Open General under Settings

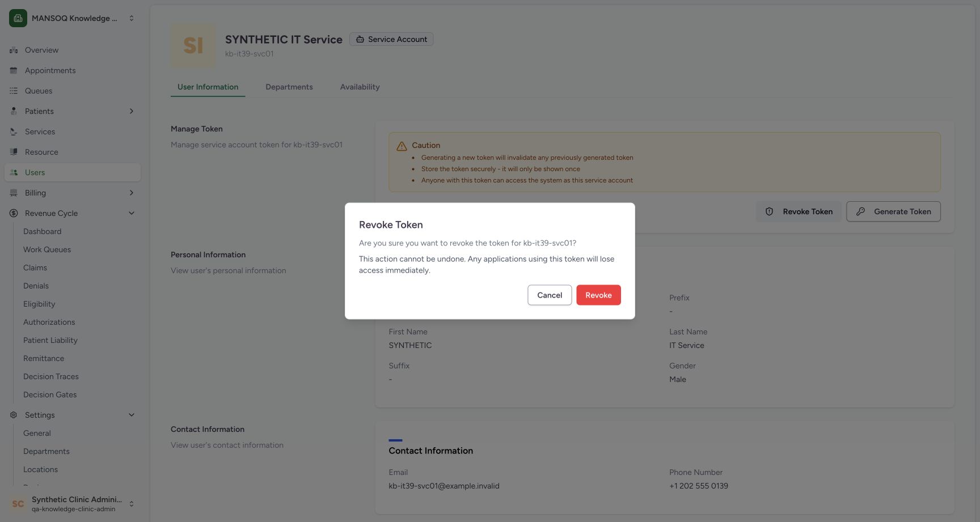coord(37,433)
